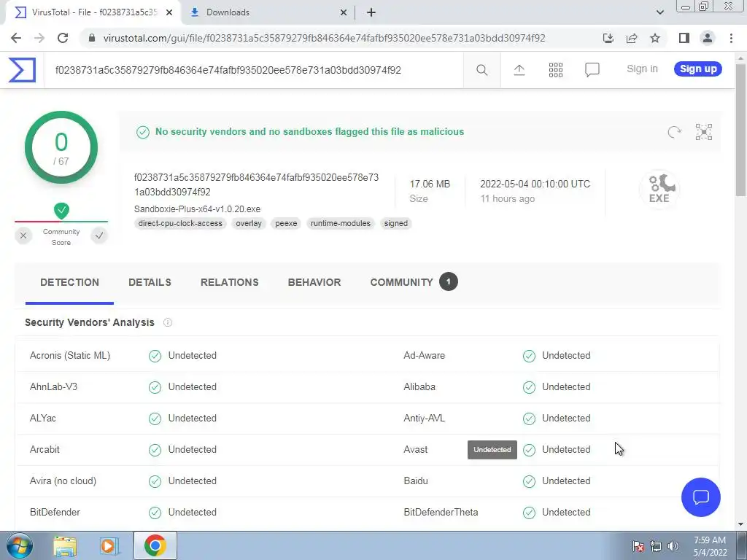This screenshot has height=560, width=747.
Task: Open the Chrome three-dot menu
Action: [731, 38]
